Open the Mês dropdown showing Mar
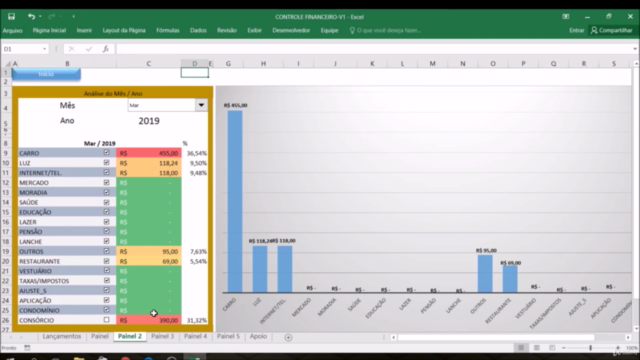The height and width of the screenshot is (360, 640). (201, 105)
